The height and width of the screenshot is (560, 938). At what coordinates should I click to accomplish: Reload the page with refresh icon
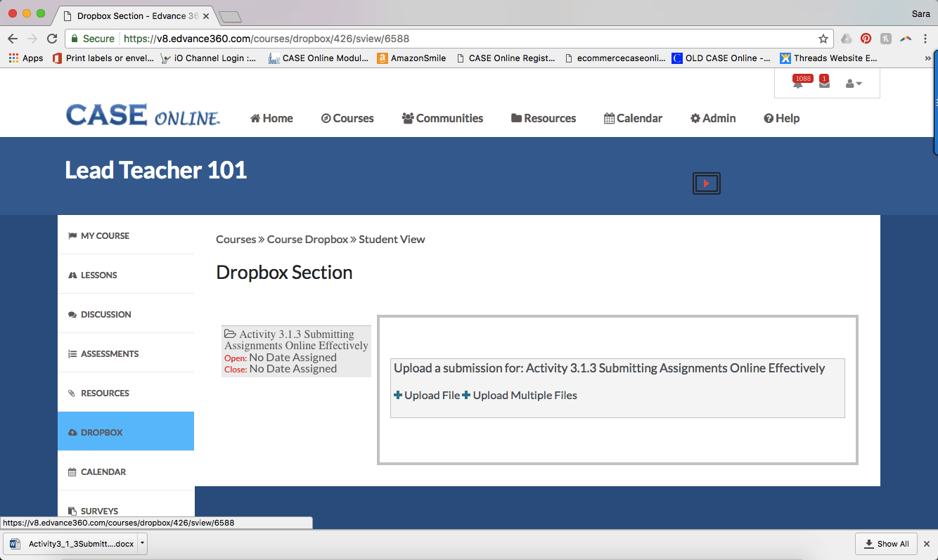click(52, 39)
